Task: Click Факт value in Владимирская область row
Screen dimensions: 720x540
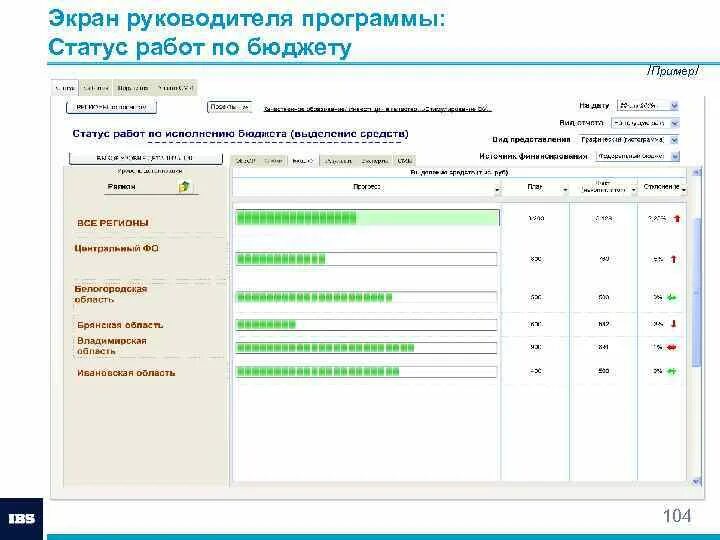Action: pos(603,347)
